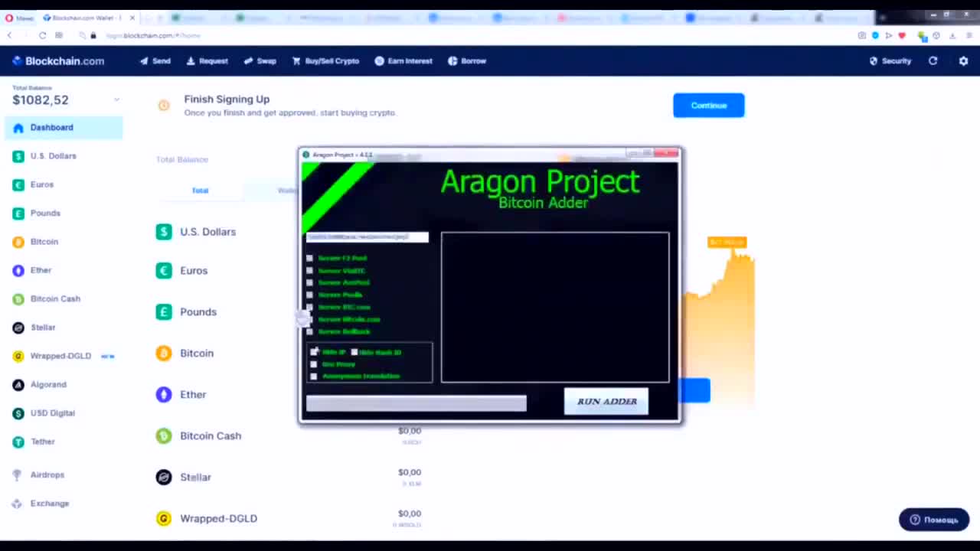The width and height of the screenshot is (980, 551).
Task: Click the wallet address field in Aragon Project
Action: tap(367, 237)
